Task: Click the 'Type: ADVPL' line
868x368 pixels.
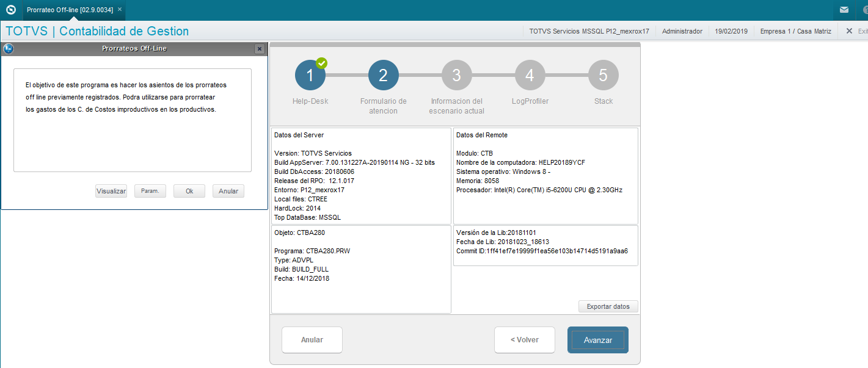Action: (x=294, y=260)
